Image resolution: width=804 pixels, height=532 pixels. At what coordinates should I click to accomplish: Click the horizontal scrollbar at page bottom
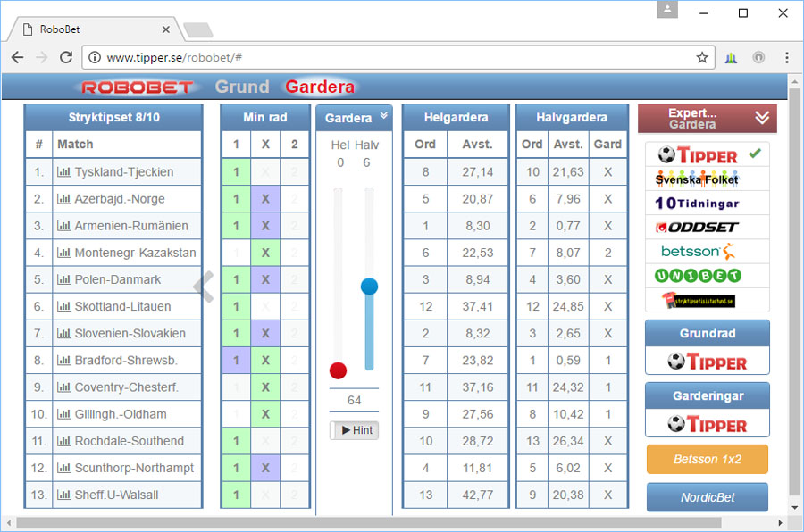[x=369, y=523]
